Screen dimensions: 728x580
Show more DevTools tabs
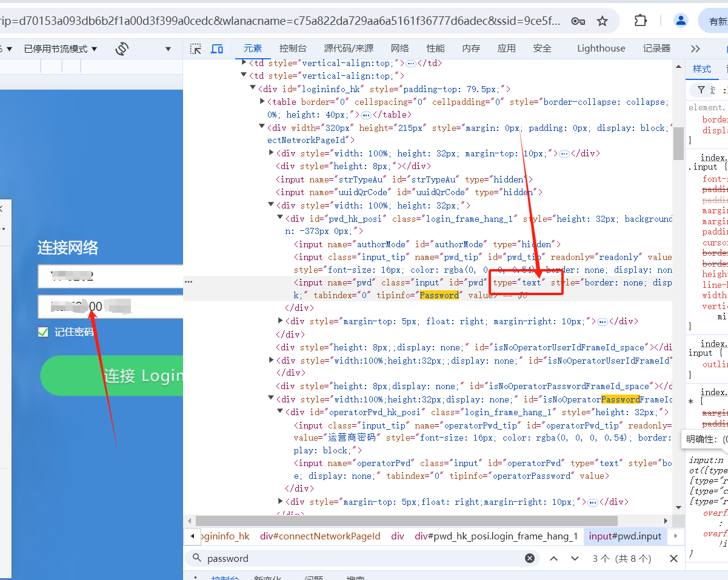coord(695,48)
